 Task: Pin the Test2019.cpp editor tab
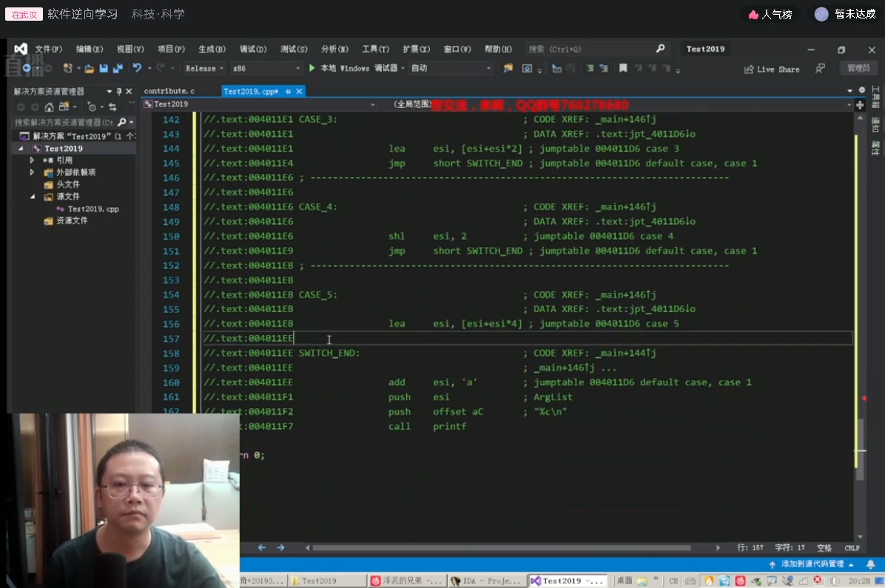[x=288, y=91]
